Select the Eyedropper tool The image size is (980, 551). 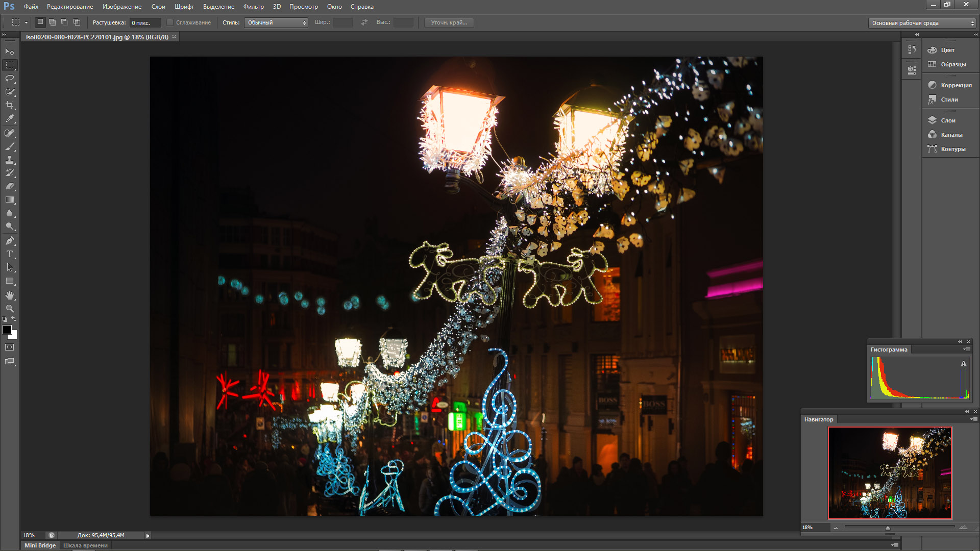pyautogui.click(x=10, y=119)
